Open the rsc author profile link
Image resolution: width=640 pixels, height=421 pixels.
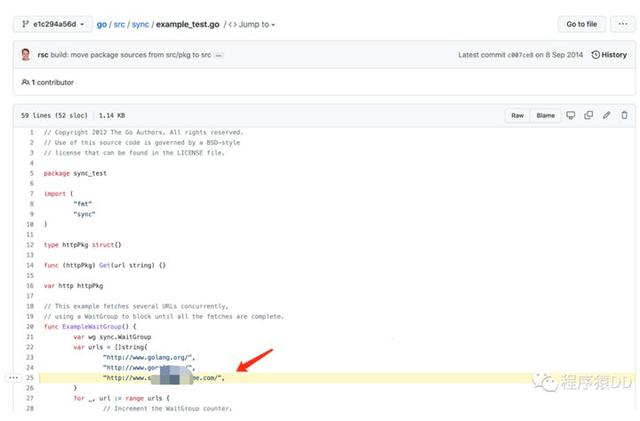[43, 55]
